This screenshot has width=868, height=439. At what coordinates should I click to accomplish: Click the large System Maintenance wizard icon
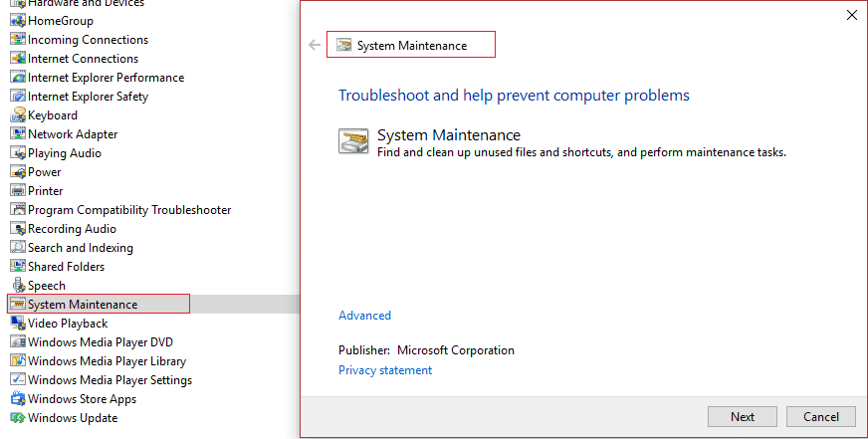click(x=353, y=141)
